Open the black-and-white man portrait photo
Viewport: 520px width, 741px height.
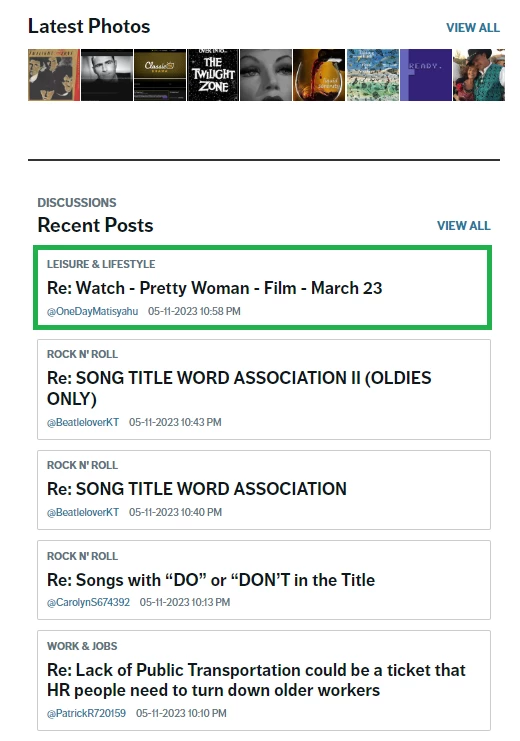107,75
